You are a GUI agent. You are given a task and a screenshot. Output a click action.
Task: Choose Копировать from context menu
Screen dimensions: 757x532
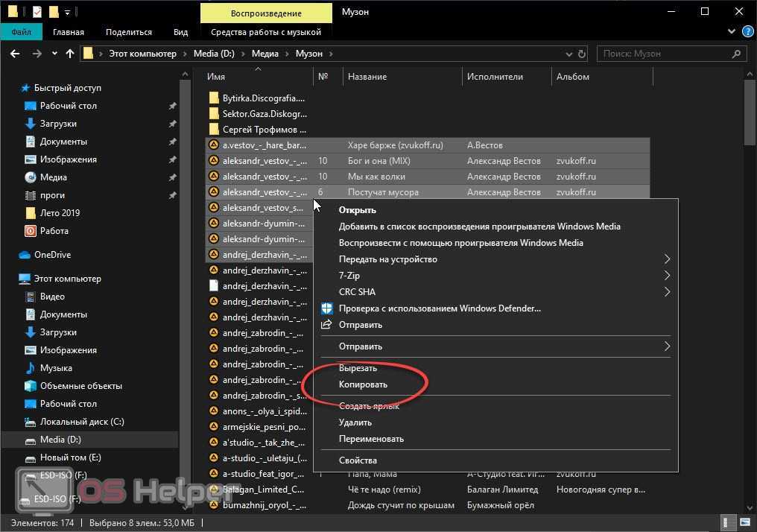point(363,384)
